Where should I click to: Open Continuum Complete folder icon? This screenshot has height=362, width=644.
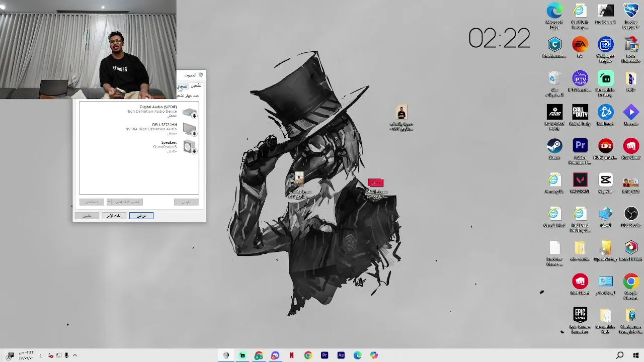click(x=631, y=320)
